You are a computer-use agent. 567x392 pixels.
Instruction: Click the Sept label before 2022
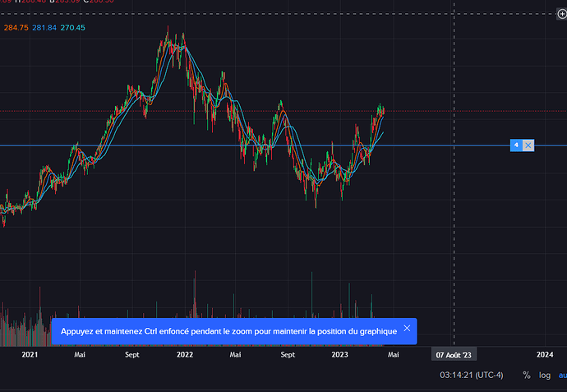132,355
